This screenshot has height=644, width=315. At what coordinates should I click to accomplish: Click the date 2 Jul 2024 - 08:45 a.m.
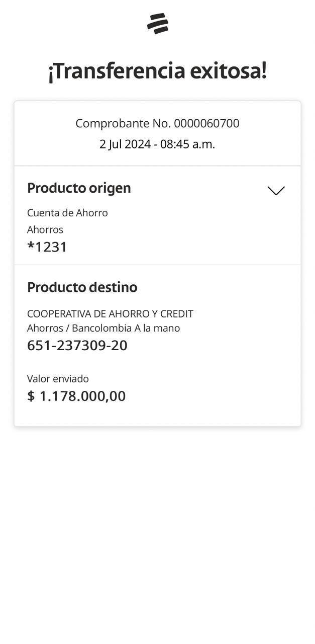(x=157, y=144)
